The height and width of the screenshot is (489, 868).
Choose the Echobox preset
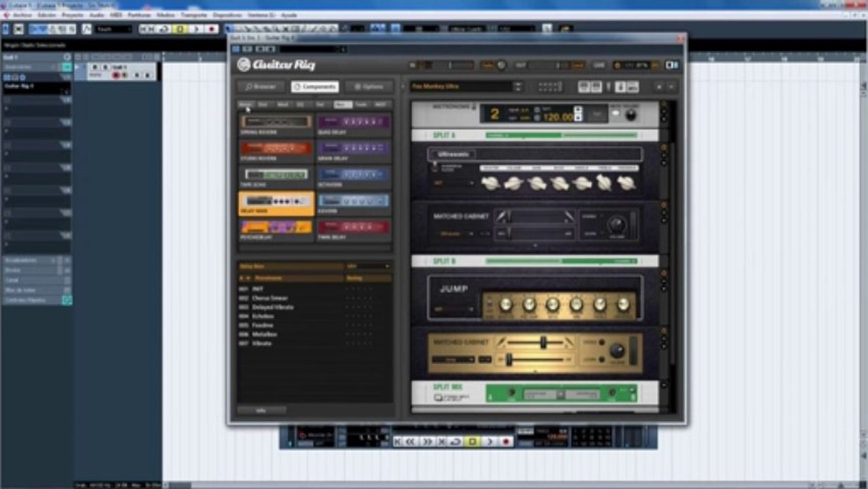pos(263,316)
